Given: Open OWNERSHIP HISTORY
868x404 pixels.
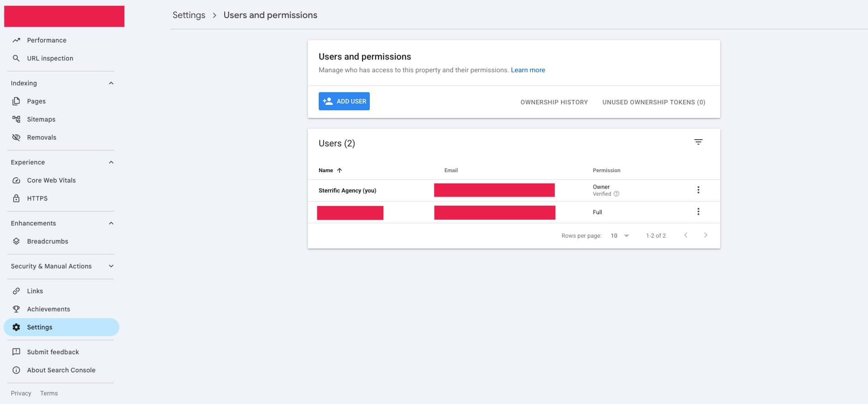Looking at the screenshot, I should (554, 102).
